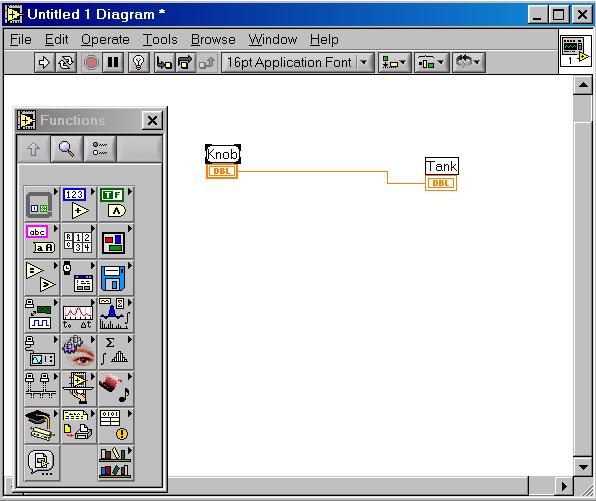Image resolution: width=596 pixels, height=501 pixels.
Task: Open the Application Control palette
Action: pos(78,388)
